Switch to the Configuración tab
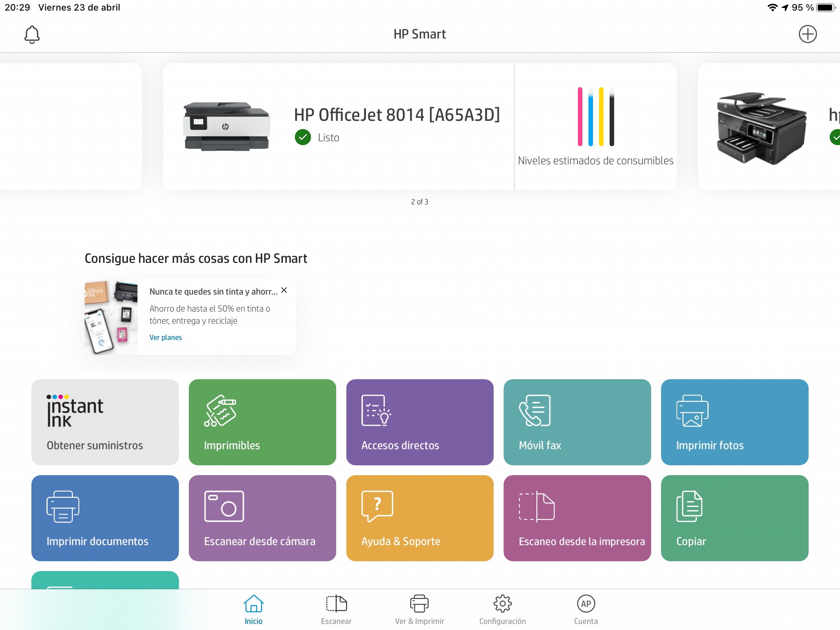 point(502,610)
